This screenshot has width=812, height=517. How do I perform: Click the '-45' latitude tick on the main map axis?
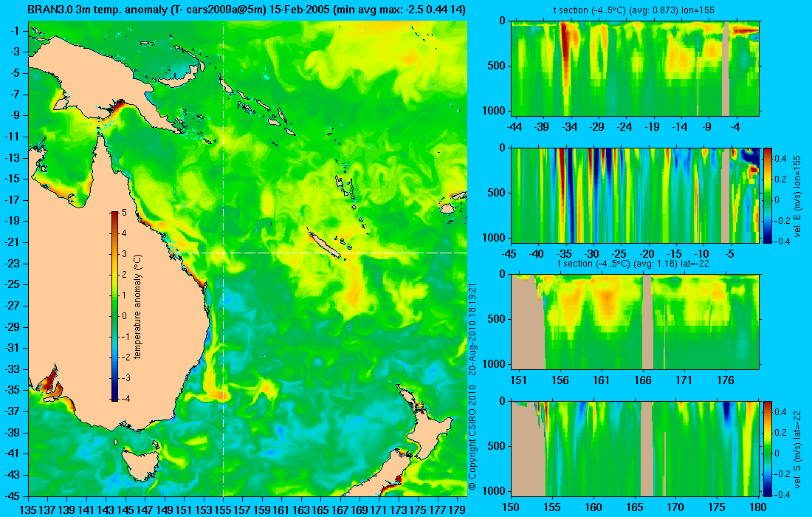click(x=12, y=496)
